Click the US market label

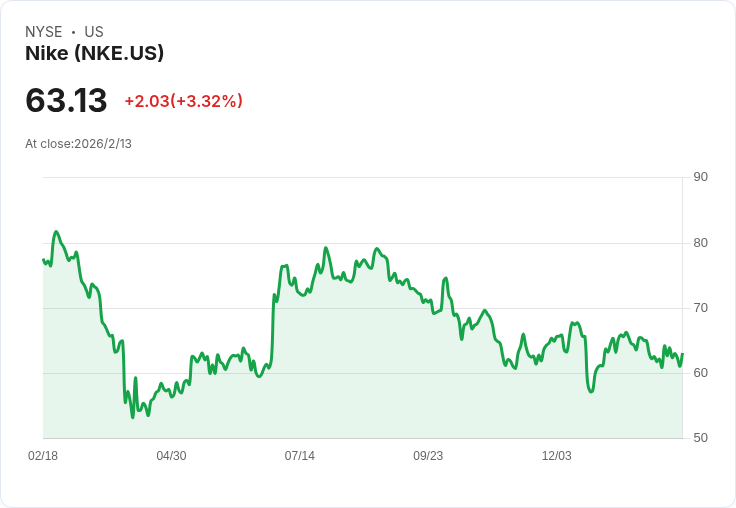coord(94,32)
